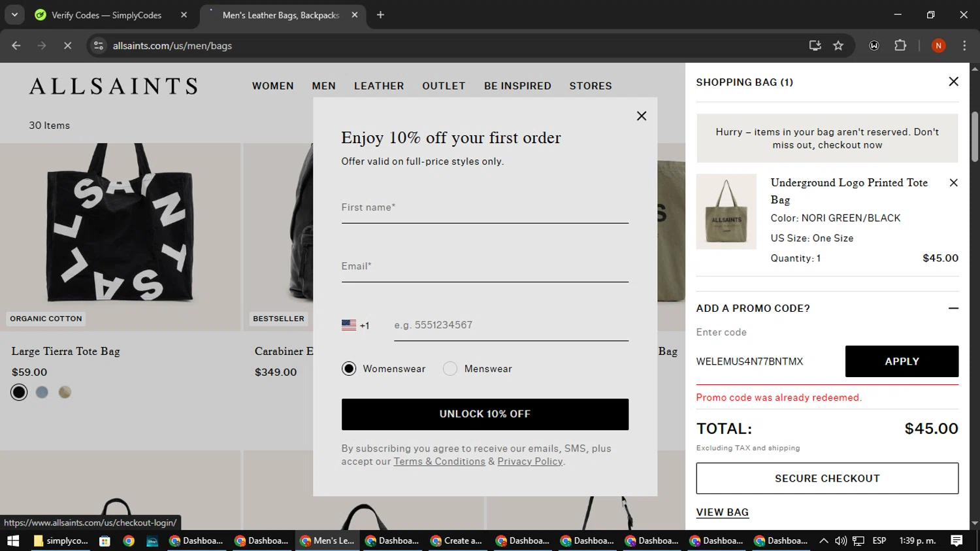Switch to Verify Codes — SimplyCodes tab
This screenshot has width=980, height=551.
[106, 15]
